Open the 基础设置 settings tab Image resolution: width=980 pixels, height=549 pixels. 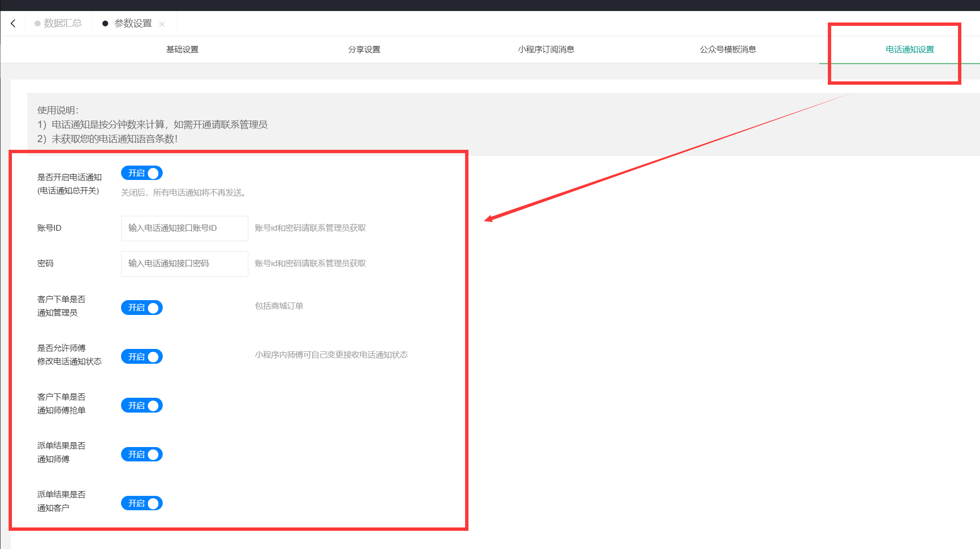pyautogui.click(x=182, y=49)
